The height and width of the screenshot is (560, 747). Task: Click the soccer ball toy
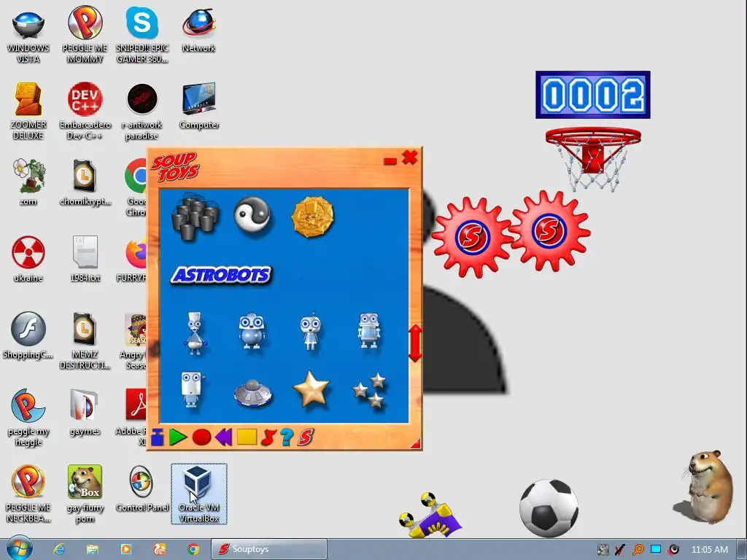coord(549,508)
